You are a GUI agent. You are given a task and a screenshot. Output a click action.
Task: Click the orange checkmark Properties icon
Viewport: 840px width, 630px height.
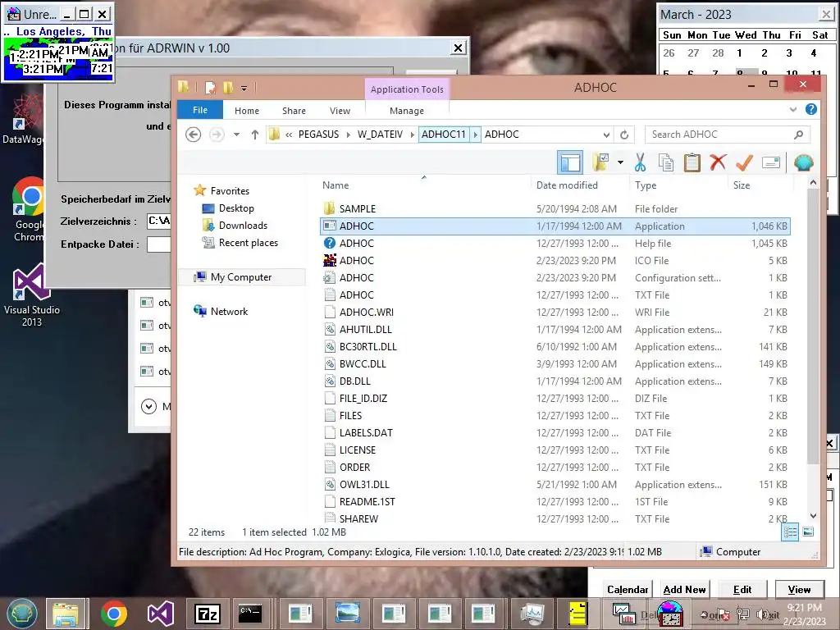click(745, 162)
